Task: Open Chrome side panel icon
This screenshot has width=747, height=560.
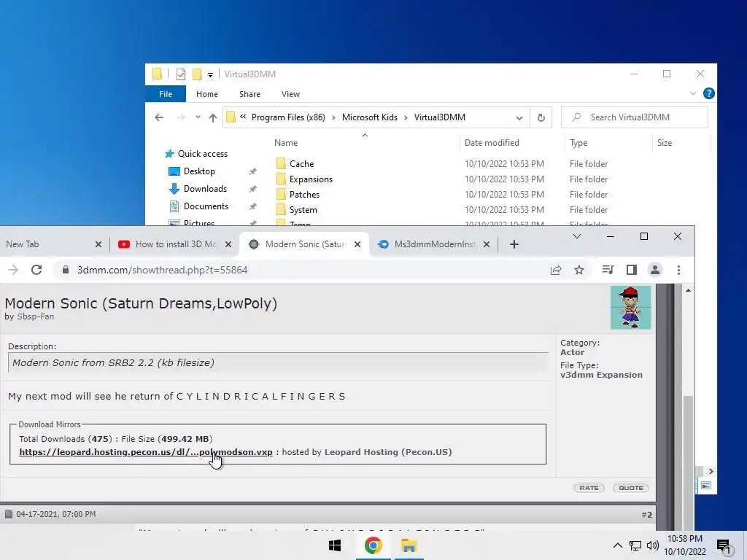Action: tap(631, 270)
